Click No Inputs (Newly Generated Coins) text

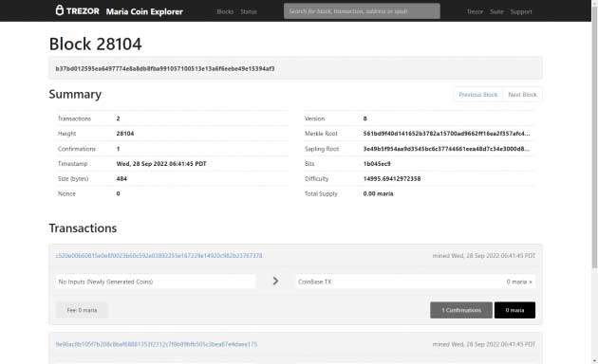[x=105, y=282]
